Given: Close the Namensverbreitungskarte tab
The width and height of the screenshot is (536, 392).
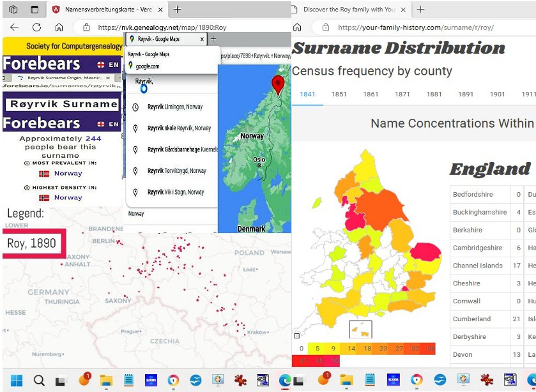Looking at the screenshot, I should coord(160,10).
